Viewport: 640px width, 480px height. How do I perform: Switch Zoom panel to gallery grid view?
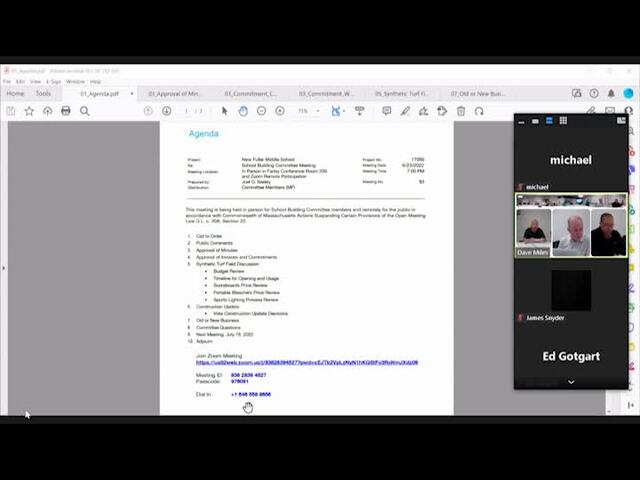[x=563, y=121]
